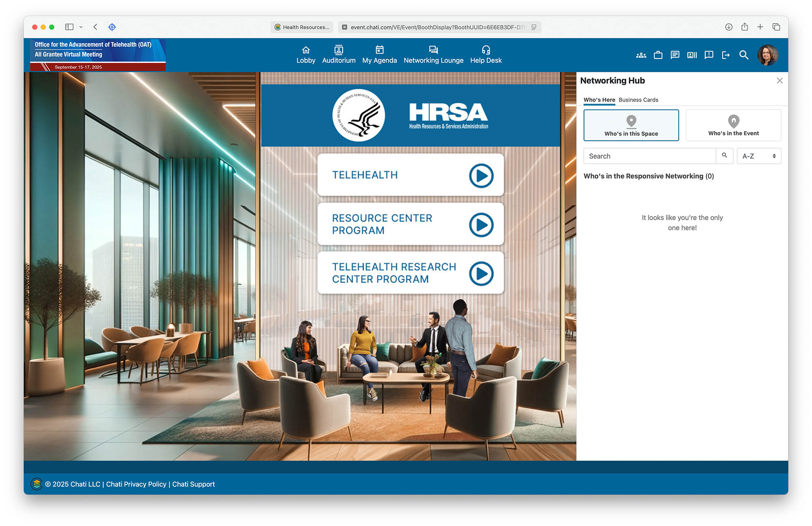Click the Chati Support link
The width and height of the screenshot is (812, 526).
(193, 484)
